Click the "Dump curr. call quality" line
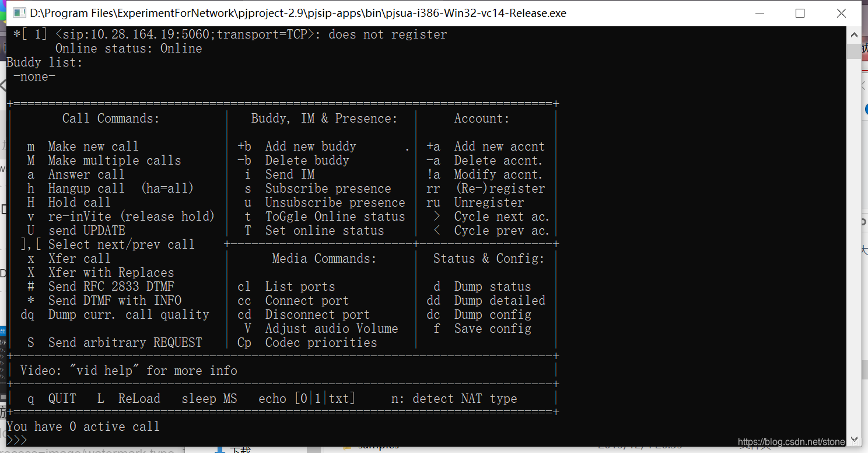This screenshot has height=453, width=868. click(114, 315)
